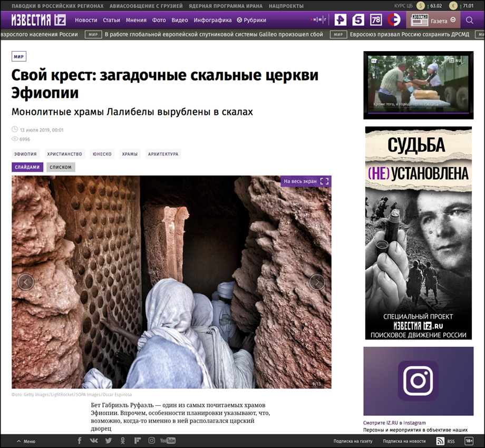Open the Статьи section
This screenshot has width=485, height=448.
click(111, 20)
